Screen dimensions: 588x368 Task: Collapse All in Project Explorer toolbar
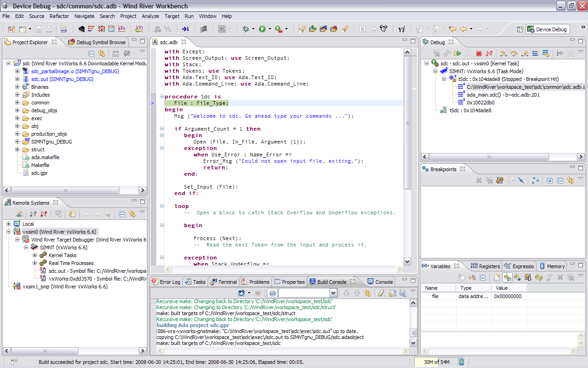90,54
